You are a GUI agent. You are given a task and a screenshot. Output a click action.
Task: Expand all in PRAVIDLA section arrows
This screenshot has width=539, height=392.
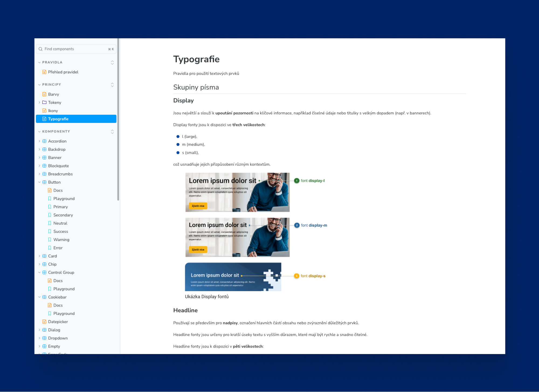coord(112,63)
